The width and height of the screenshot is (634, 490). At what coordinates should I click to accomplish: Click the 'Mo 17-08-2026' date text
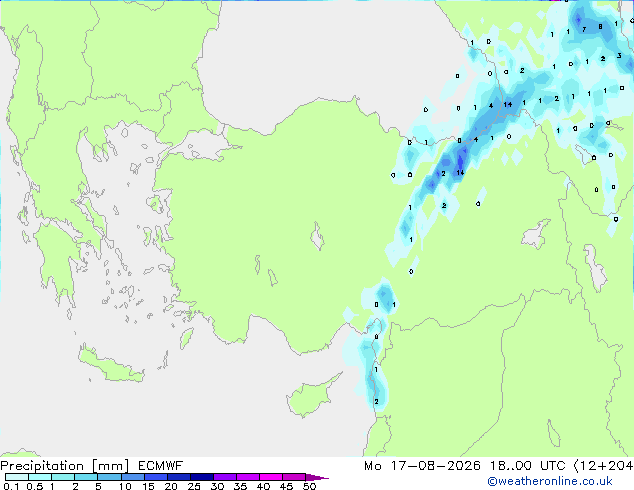pos(422,466)
